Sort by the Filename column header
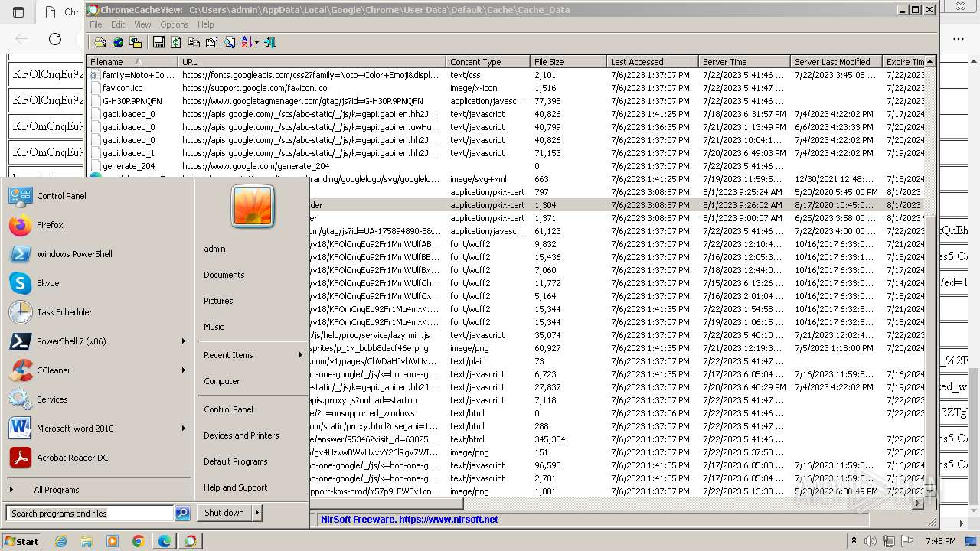 132,62
